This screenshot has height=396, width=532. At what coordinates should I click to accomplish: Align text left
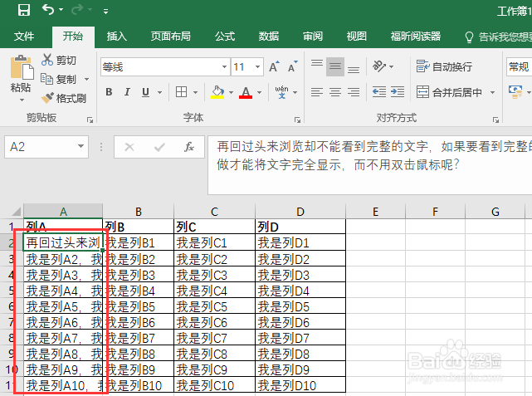pyautogui.click(x=317, y=92)
